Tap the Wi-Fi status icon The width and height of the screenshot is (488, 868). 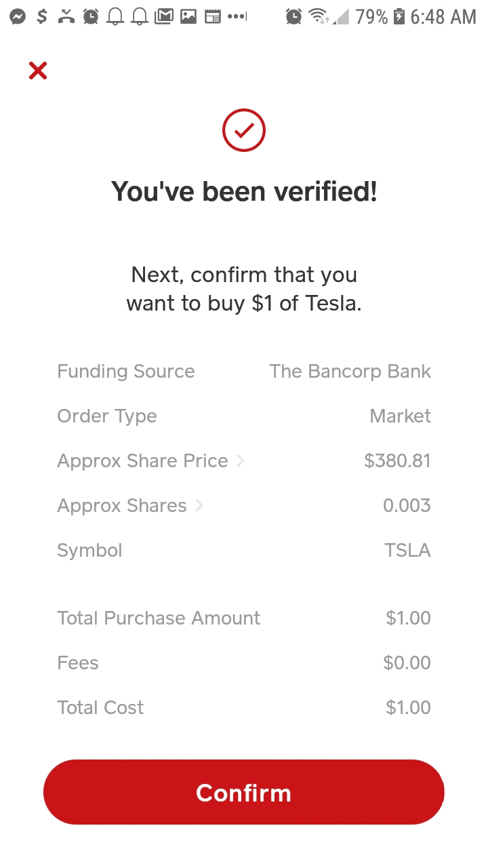318,16
